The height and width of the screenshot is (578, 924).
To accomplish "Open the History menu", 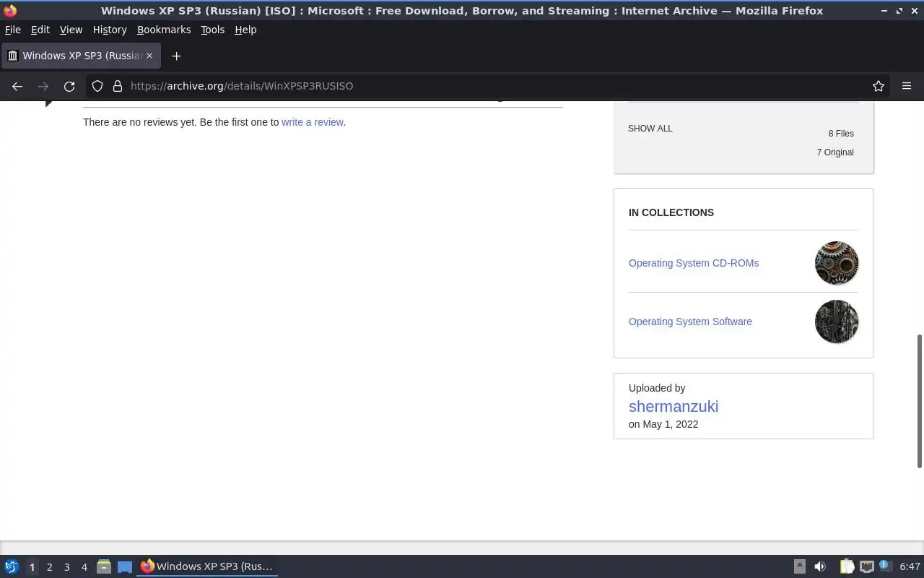I will (x=110, y=30).
